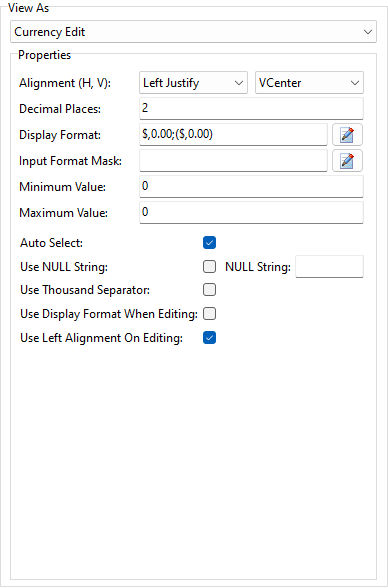Click the Display Format input field
388x588 pixels.
click(233, 134)
